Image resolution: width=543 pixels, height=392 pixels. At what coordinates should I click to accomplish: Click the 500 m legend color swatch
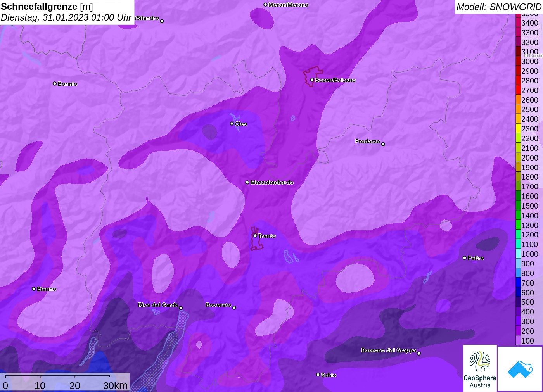[x=518, y=302]
